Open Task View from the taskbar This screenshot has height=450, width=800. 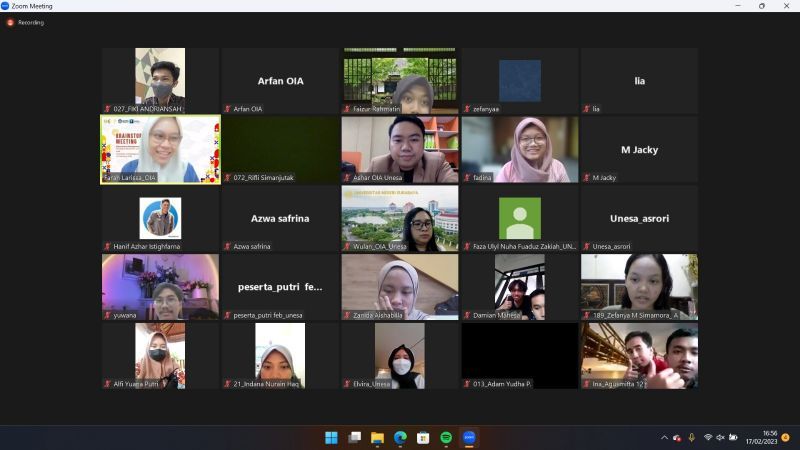point(354,438)
